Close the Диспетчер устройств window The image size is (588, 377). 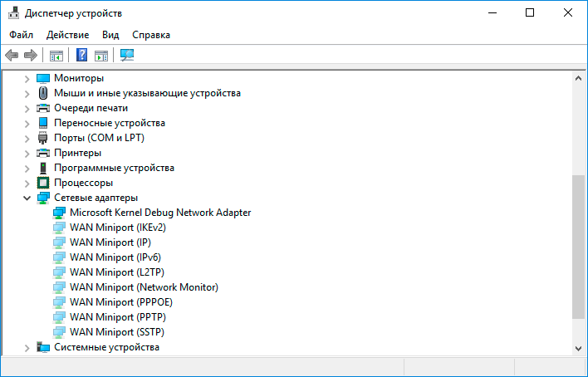[x=568, y=13]
